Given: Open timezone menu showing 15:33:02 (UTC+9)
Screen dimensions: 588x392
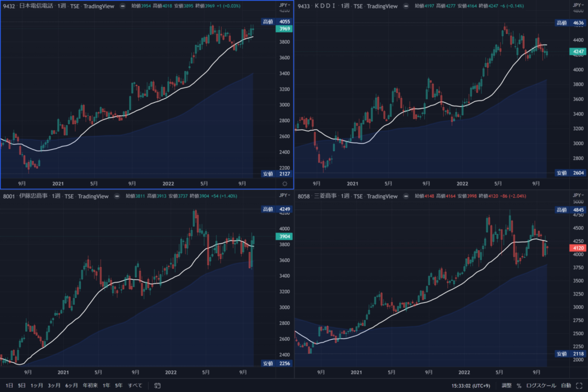Looking at the screenshot, I should [x=471, y=386].
